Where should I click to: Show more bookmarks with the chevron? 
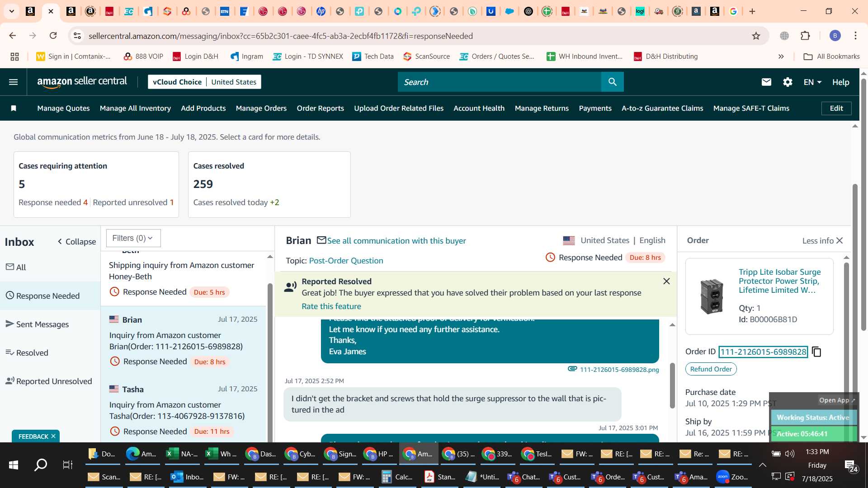pos(781,56)
